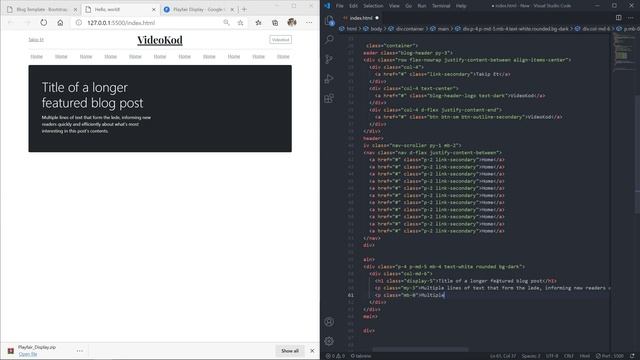Click the notifications icon in VS Code status bar
Screen dimensions: 640x360
[x=632, y=356]
